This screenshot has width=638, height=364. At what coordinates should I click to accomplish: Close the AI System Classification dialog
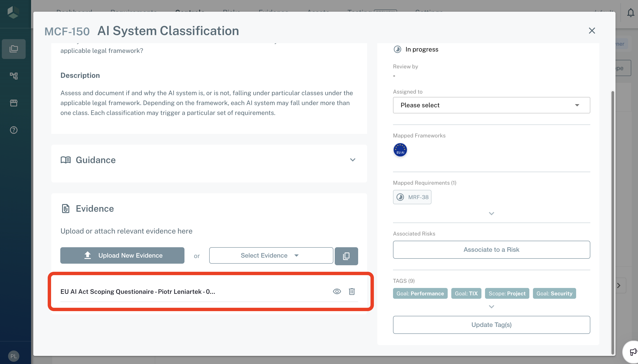pos(592,31)
